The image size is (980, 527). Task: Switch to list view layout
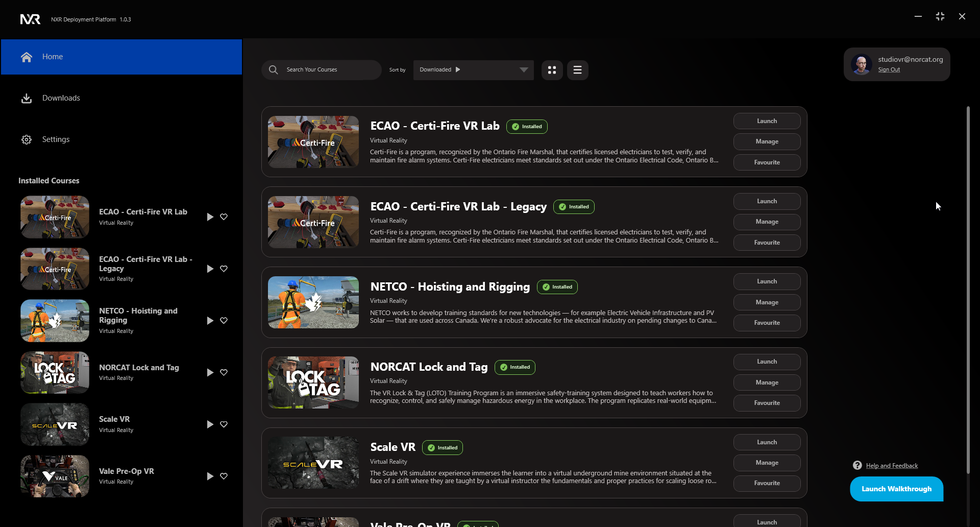(x=577, y=70)
